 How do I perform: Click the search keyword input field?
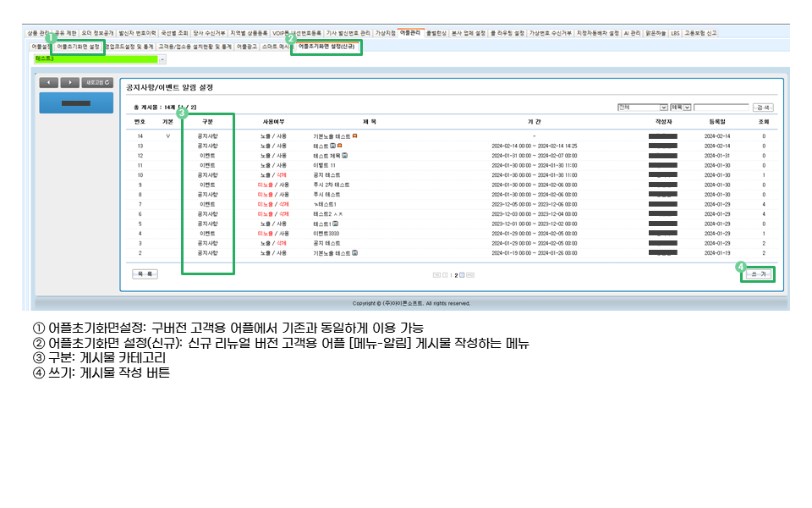[721, 108]
